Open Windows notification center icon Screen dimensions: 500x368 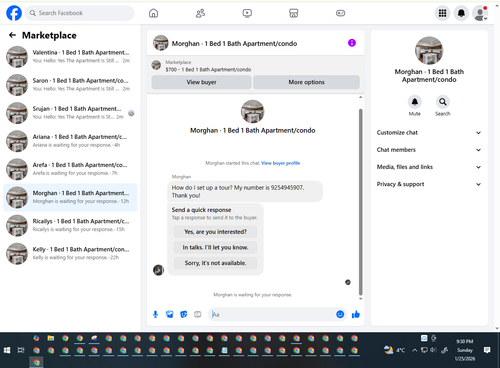(x=487, y=350)
